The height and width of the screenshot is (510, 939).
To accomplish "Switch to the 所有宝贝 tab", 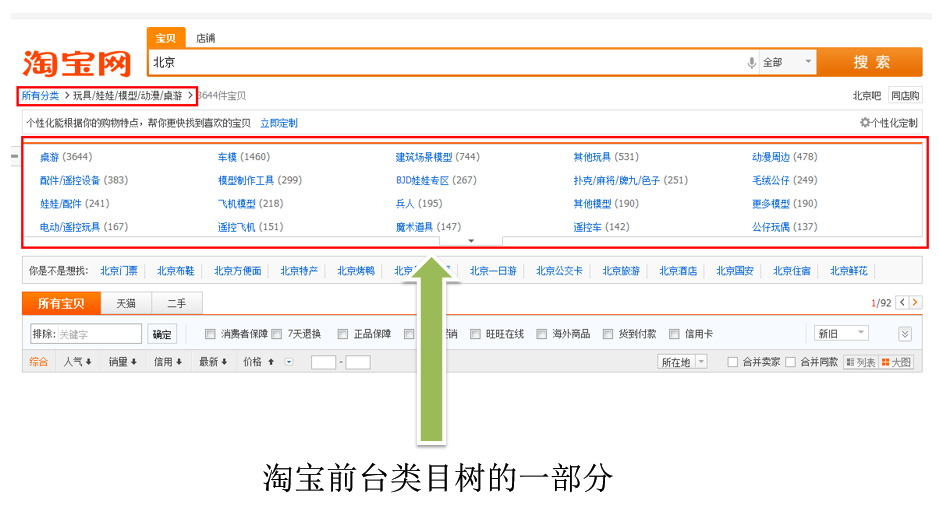I will [61, 303].
